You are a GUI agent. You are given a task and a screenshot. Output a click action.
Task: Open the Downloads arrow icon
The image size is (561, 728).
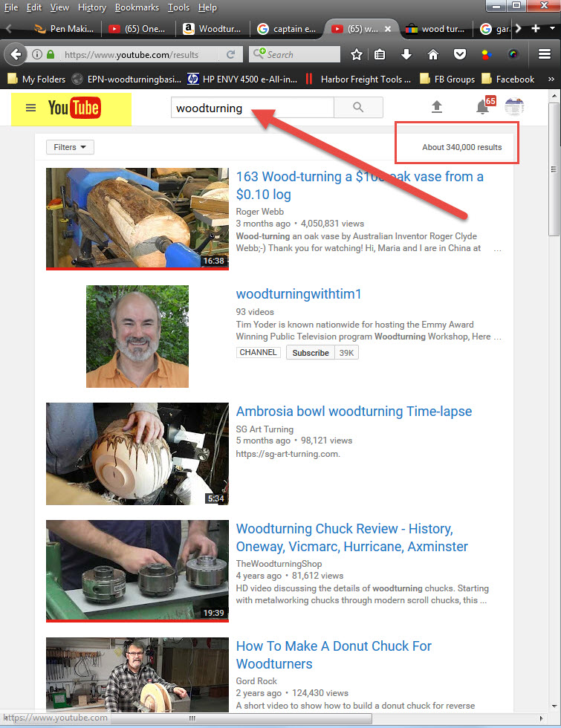click(406, 55)
